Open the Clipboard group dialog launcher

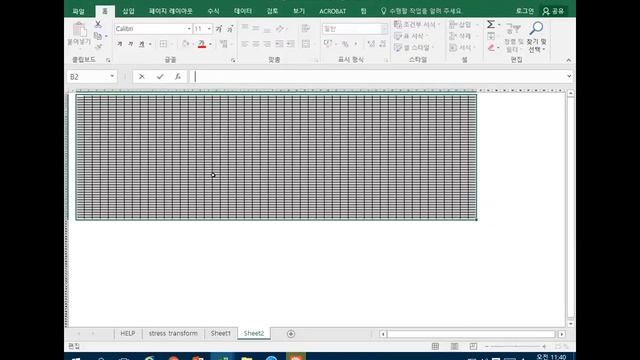(x=108, y=60)
